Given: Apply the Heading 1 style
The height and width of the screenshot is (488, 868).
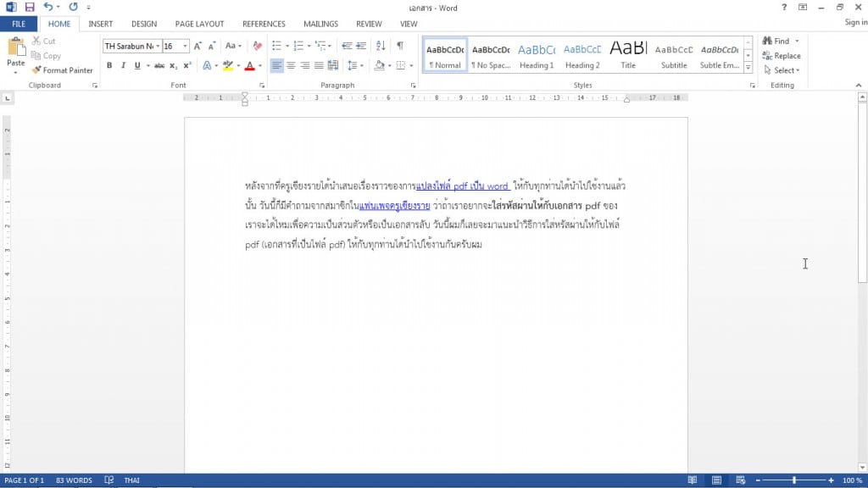Looking at the screenshot, I should (537, 55).
